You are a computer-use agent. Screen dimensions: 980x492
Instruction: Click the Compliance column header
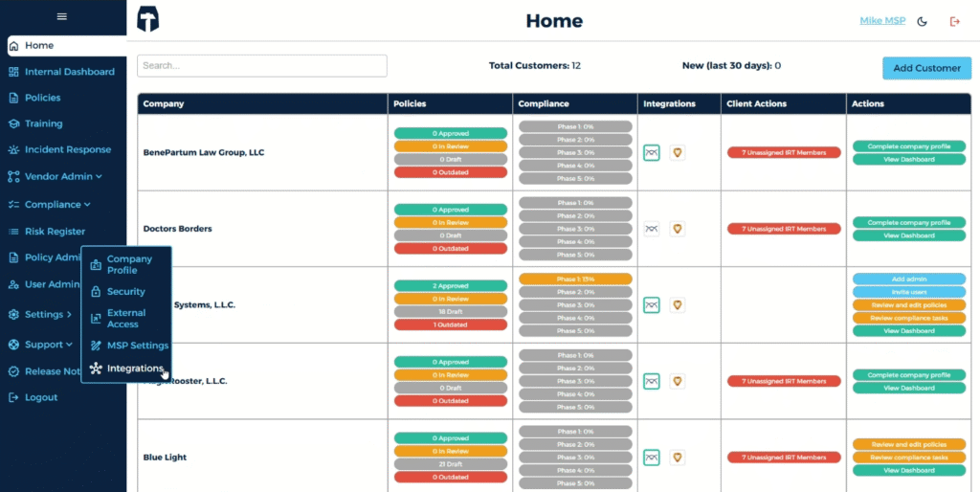pos(575,103)
